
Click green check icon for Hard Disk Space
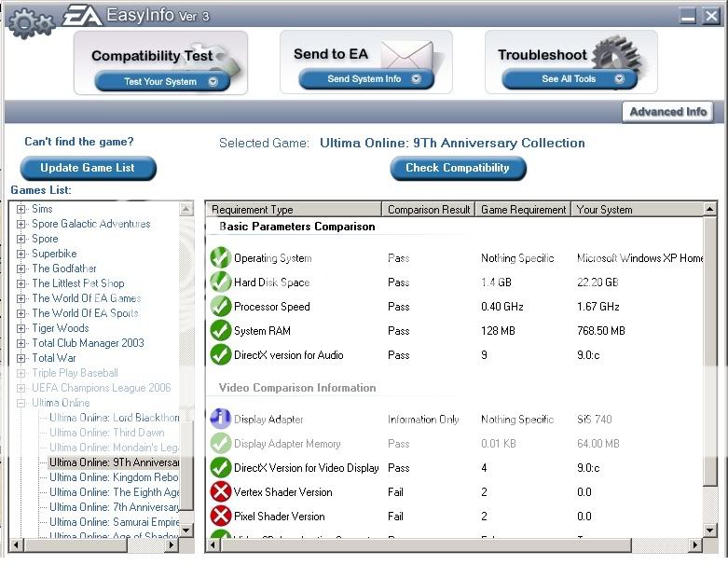(221, 282)
